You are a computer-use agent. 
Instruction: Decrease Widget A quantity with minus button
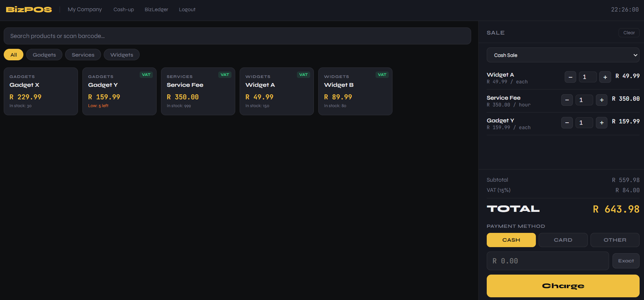tap(570, 77)
